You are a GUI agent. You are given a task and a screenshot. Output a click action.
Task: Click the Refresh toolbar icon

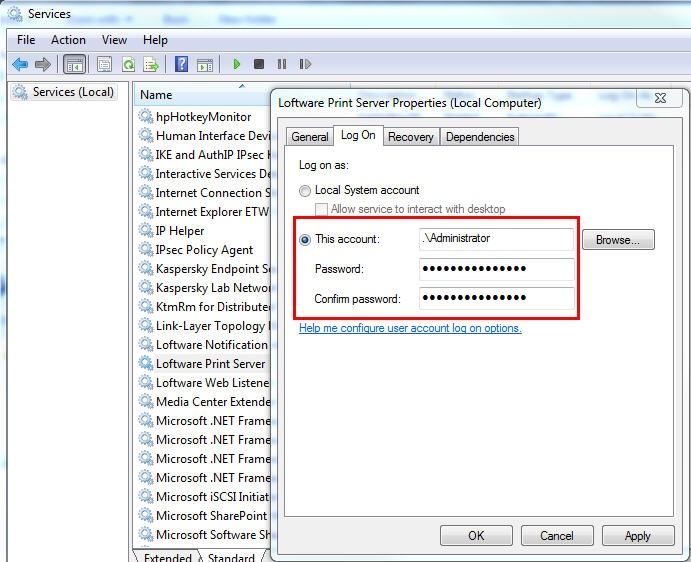point(128,65)
